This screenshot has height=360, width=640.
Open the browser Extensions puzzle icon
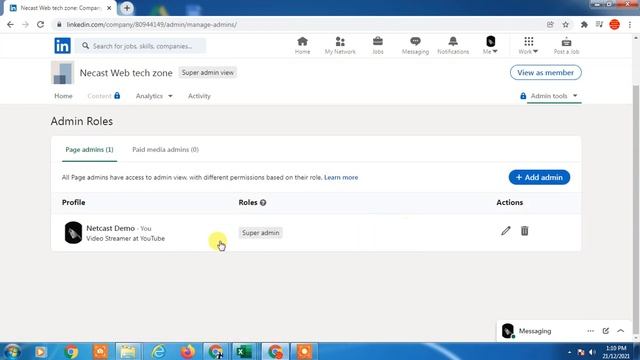coord(584,24)
